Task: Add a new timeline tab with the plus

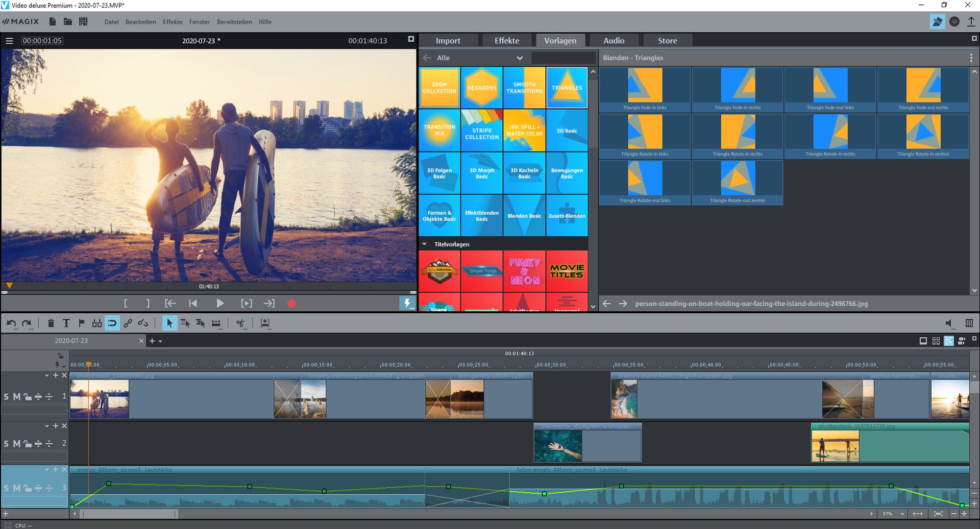Action: point(152,341)
